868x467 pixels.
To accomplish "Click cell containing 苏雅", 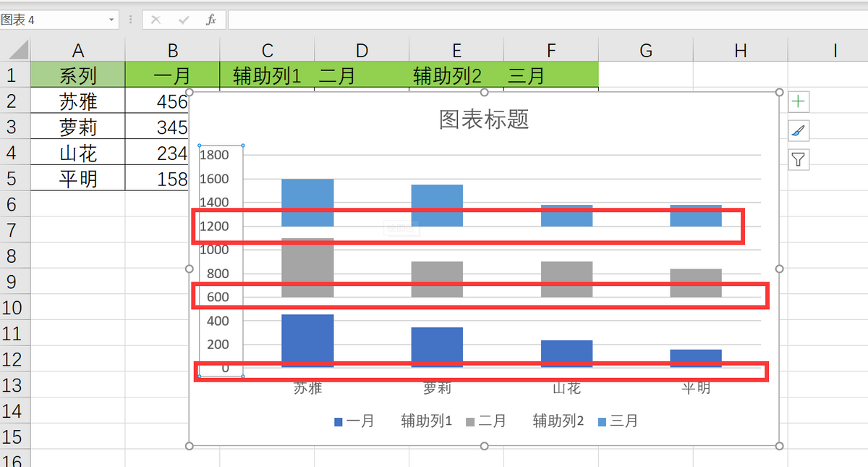I will pyautogui.click(x=78, y=101).
